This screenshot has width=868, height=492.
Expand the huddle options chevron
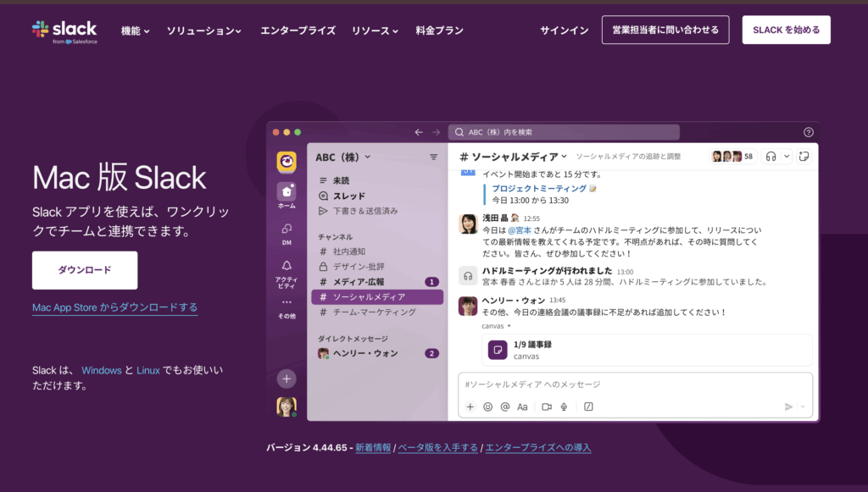786,157
